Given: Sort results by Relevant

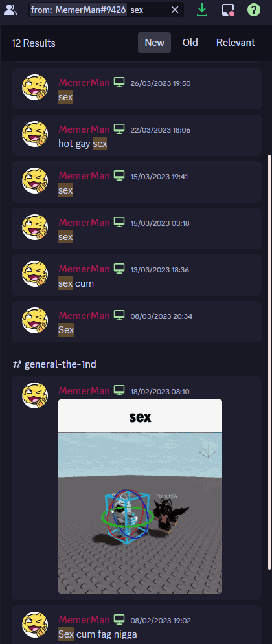Looking at the screenshot, I should (x=236, y=43).
